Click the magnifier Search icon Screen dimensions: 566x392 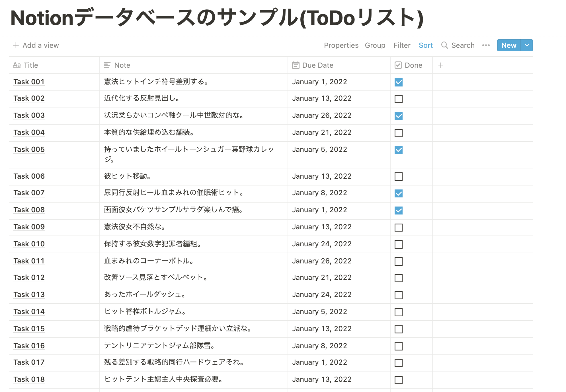(444, 45)
